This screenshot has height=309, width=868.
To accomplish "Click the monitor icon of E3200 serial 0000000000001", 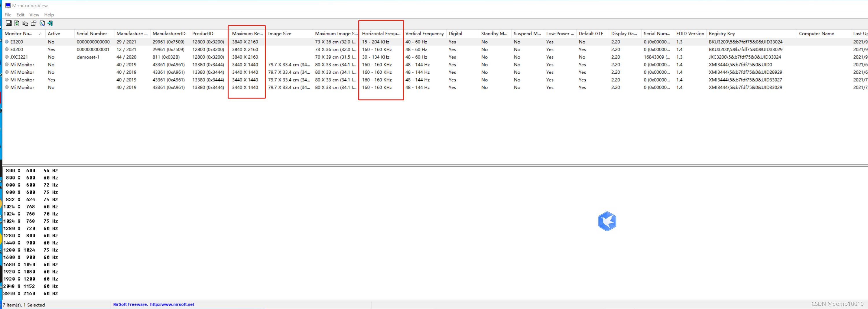I will click(x=7, y=49).
